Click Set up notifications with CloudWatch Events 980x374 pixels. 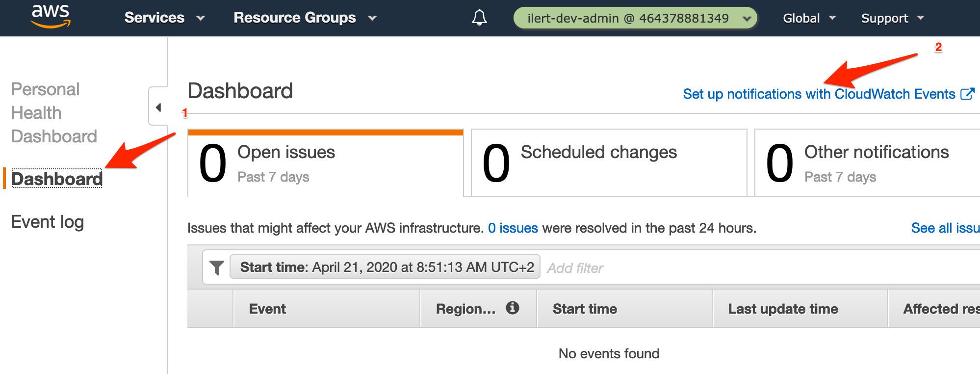(819, 94)
